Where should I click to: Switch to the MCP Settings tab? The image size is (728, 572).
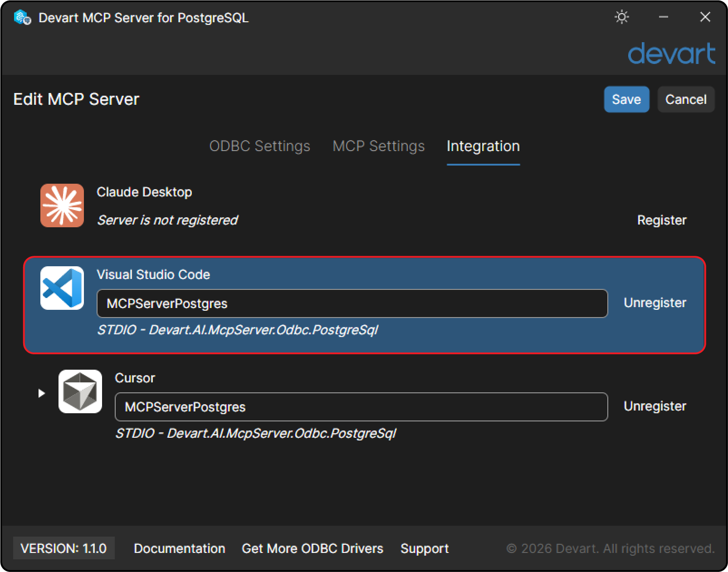click(378, 146)
